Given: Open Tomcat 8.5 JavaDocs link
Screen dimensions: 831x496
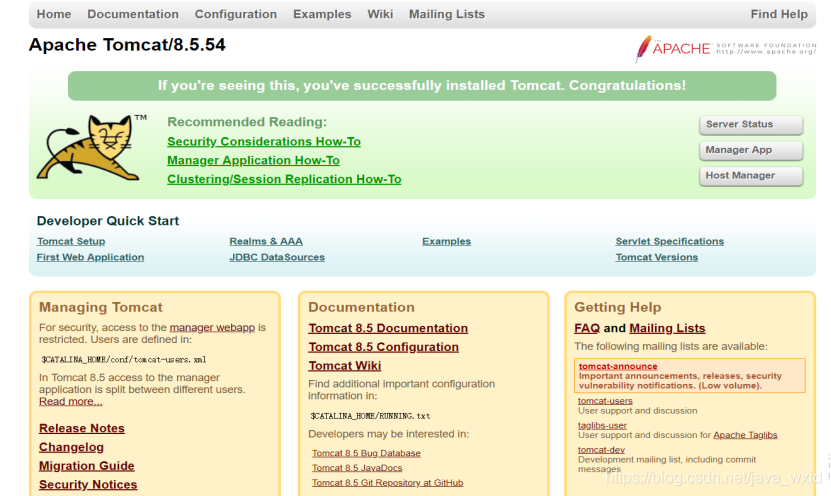Looking at the screenshot, I should (x=357, y=468).
